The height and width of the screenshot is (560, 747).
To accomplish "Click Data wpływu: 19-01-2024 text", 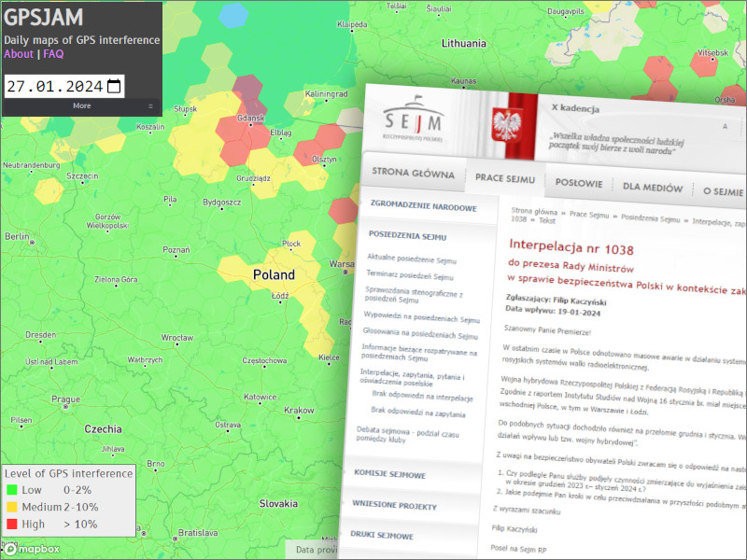I will click(553, 311).
